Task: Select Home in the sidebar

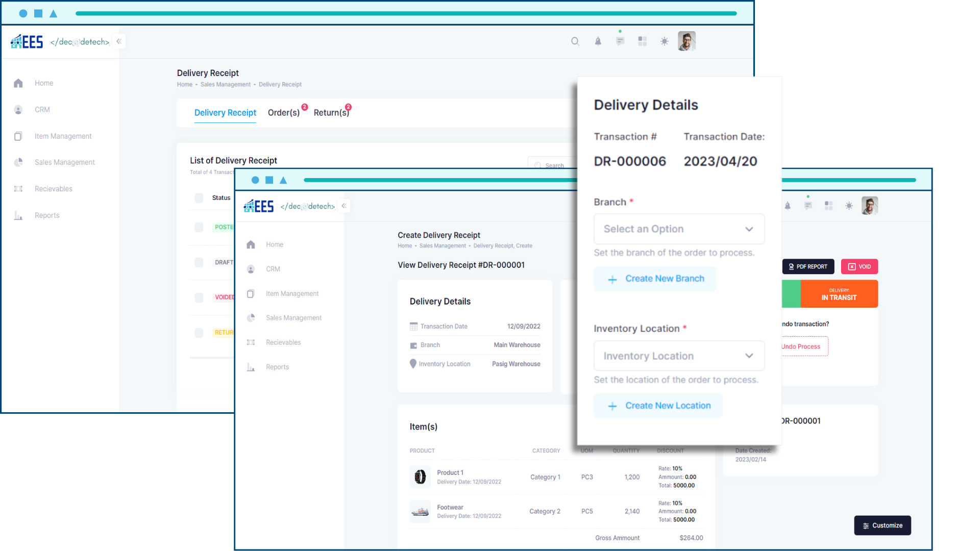Action: tap(44, 83)
